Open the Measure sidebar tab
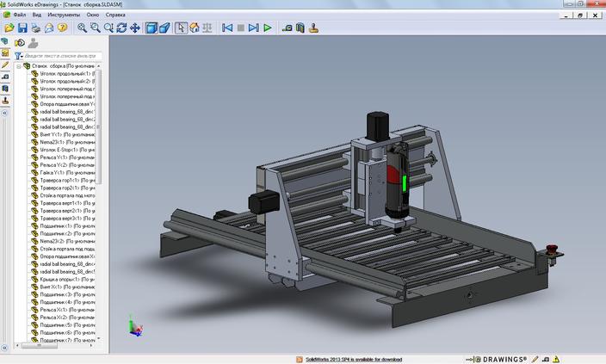Screen dimensions: 606x364 point(5,77)
